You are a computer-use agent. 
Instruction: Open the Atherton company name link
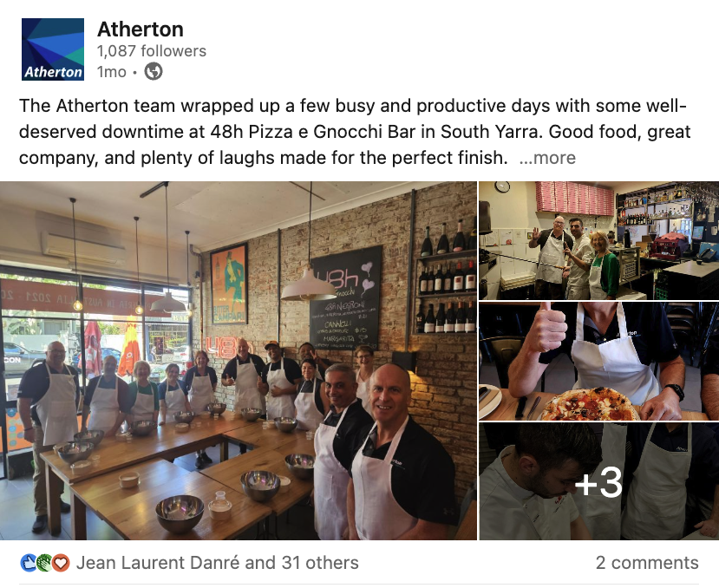click(x=141, y=29)
